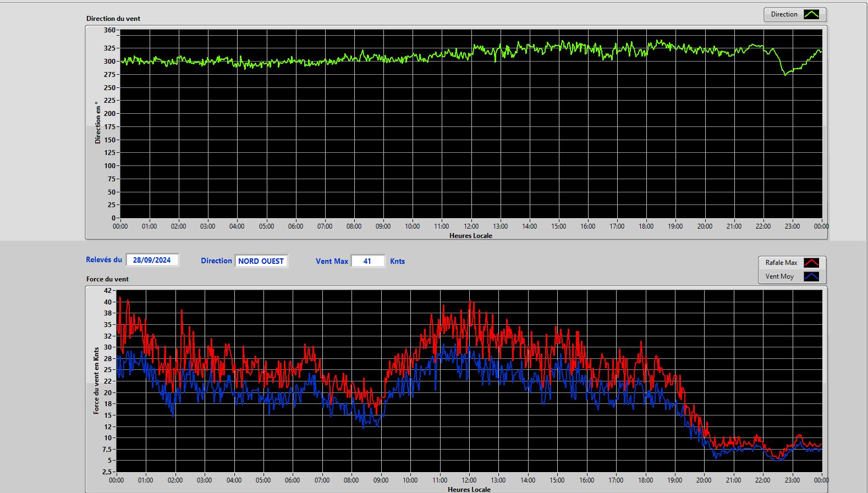Click the Vent Moy blue legend icon
The width and height of the screenshot is (868, 493).
coord(811,276)
